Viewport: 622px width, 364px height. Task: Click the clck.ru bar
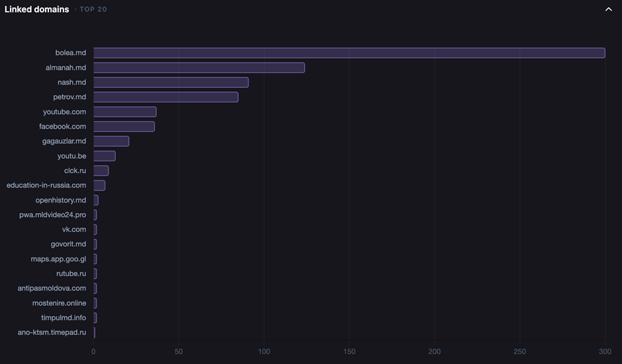(x=101, y=171)
